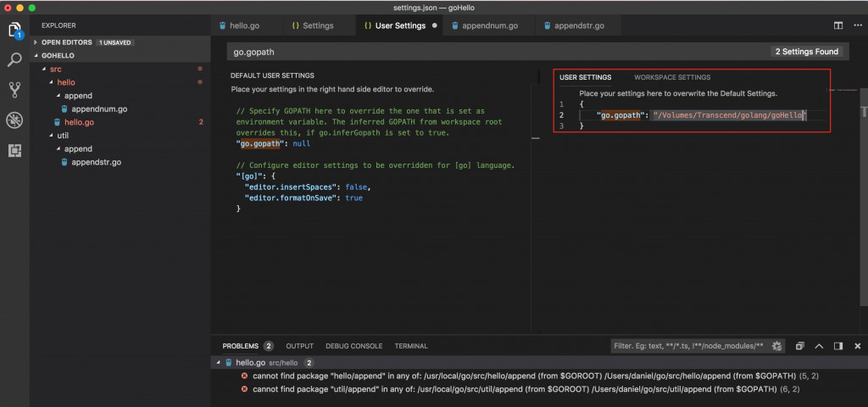
Task: Click the "go.gopath": null default setting
Action: (274, 143)
